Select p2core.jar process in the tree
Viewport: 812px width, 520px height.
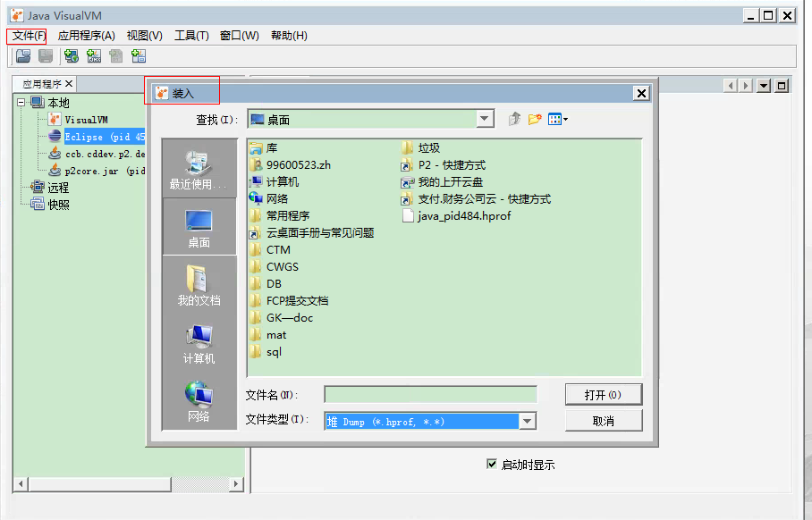pos(97,171)
